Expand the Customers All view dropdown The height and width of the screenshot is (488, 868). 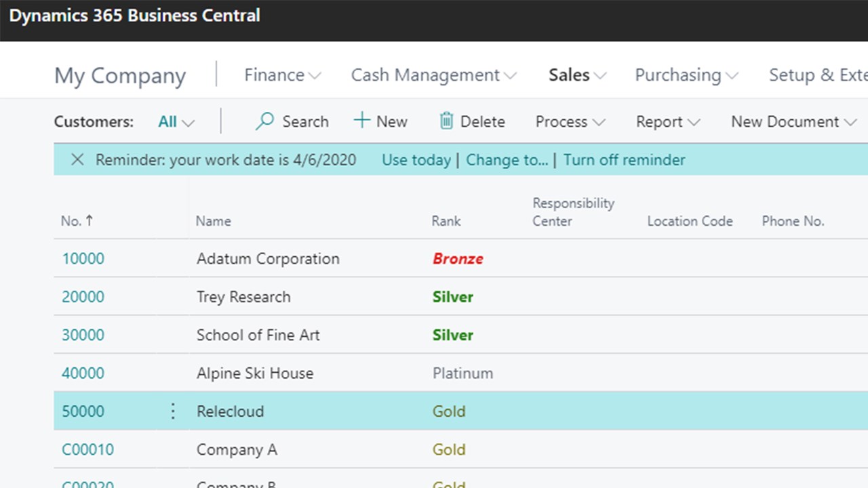coord(176,122)
